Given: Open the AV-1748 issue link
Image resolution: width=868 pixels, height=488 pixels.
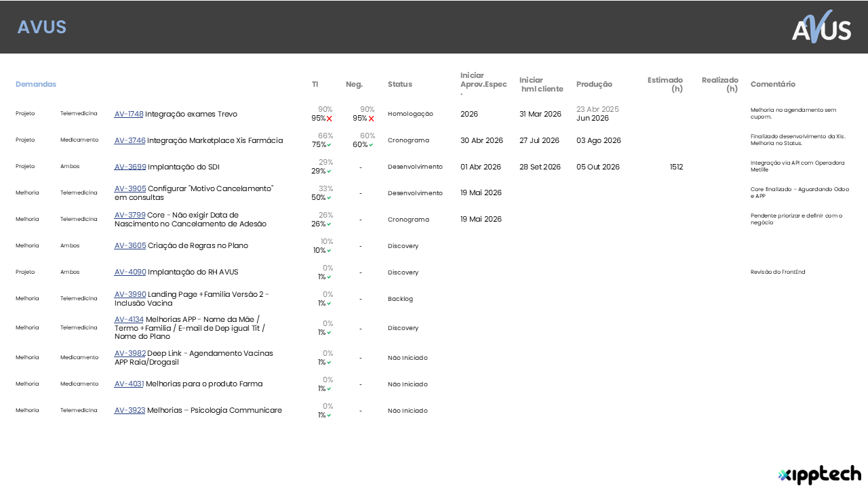Looking at the screenshot, I should click(129, 114).
